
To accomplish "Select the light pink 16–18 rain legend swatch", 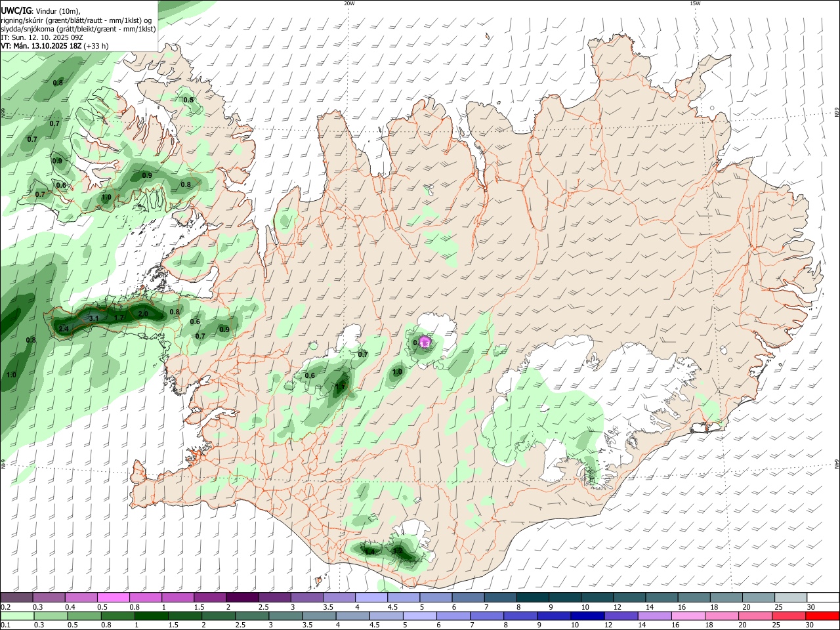I will [687, 616].
